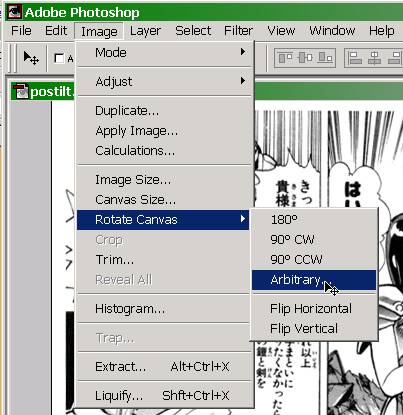Image resolution: width=403 pixels, height=415 pixels.
Task: Click the Adobe Photoshop title bar app icon
Action: (14, 12)
